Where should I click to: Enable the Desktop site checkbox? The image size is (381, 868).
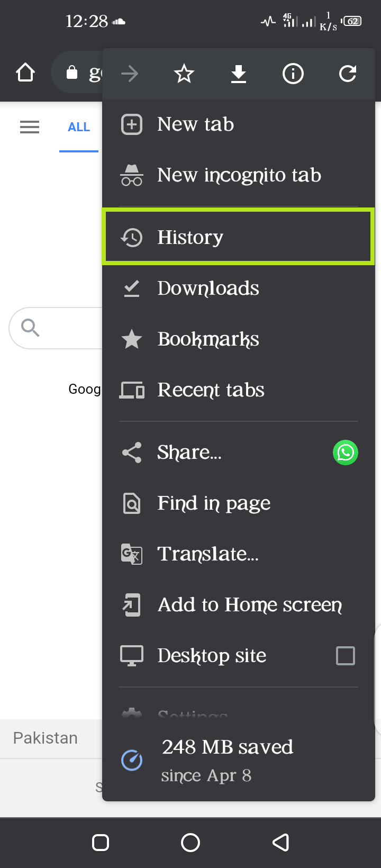point(346,656)
